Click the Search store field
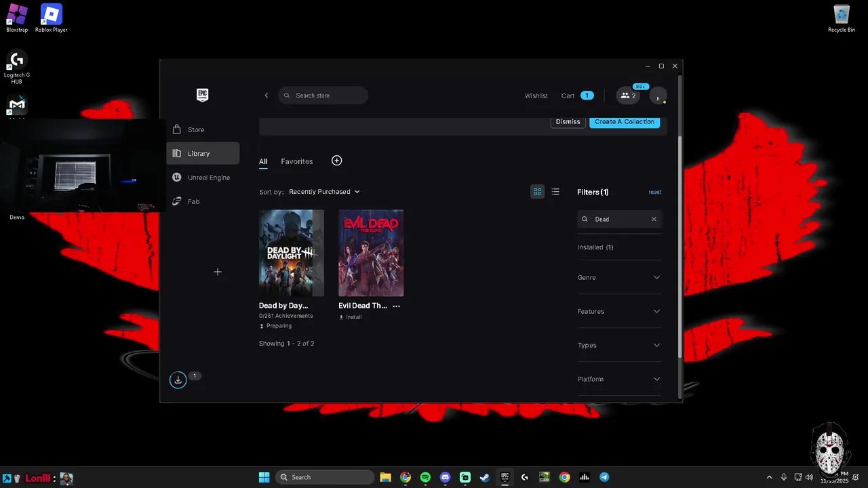 (323, 96)
